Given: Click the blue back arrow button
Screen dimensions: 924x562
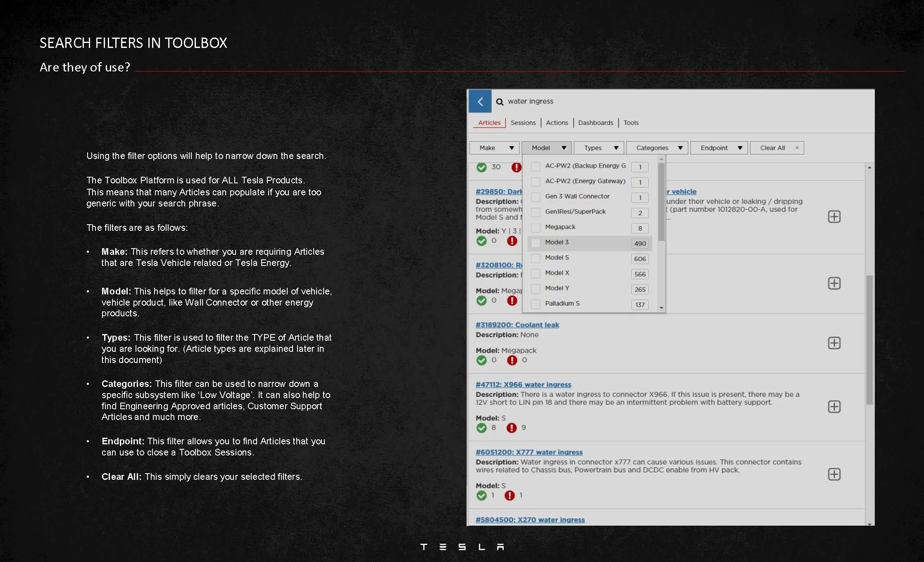Looking at the screenshot, I should point(480,101).
